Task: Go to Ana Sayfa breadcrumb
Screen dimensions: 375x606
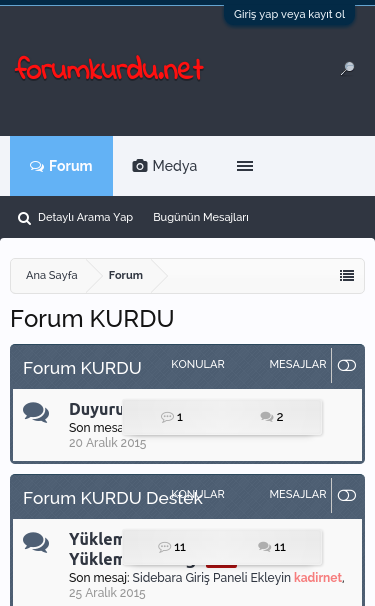Action: click(52, 275)
